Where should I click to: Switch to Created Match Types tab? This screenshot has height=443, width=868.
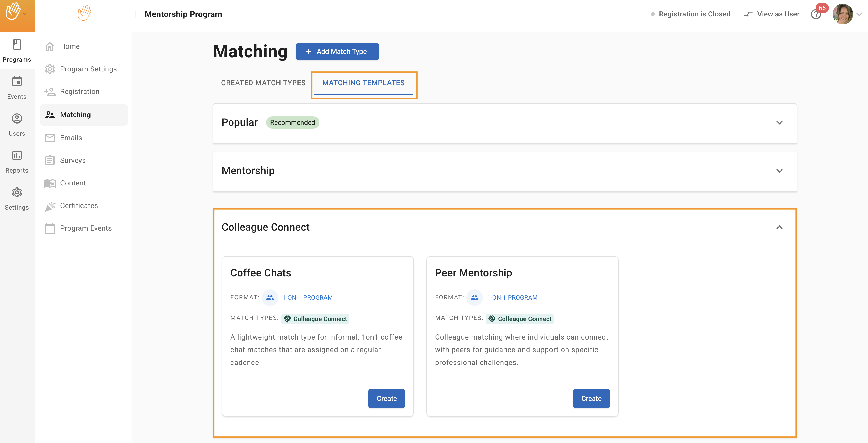point(263,83)
